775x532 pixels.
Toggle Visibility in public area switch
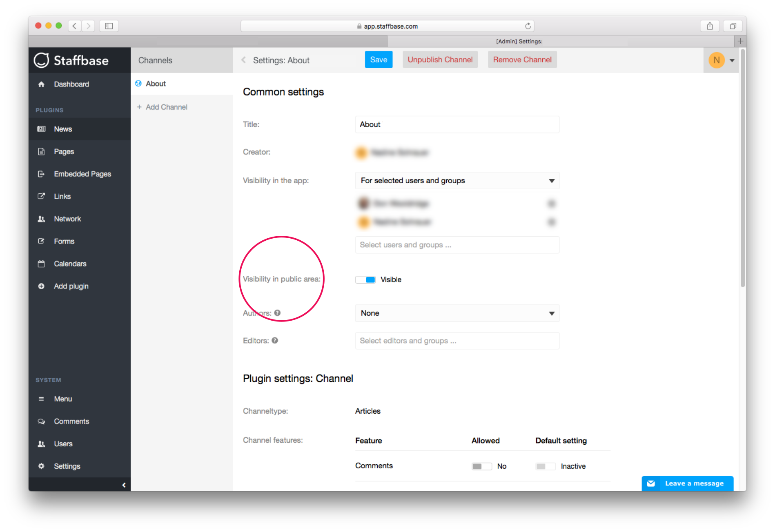pyautogui.click(x=365, y=280)
